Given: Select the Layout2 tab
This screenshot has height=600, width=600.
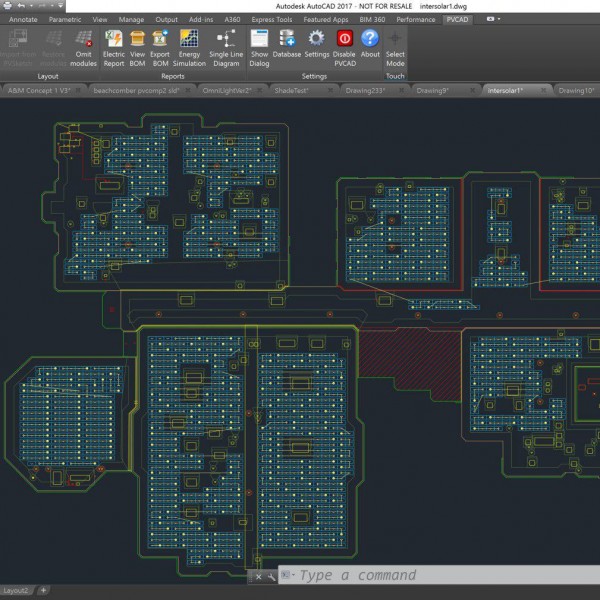Looking at the screenshot, I should coord(16,591).
